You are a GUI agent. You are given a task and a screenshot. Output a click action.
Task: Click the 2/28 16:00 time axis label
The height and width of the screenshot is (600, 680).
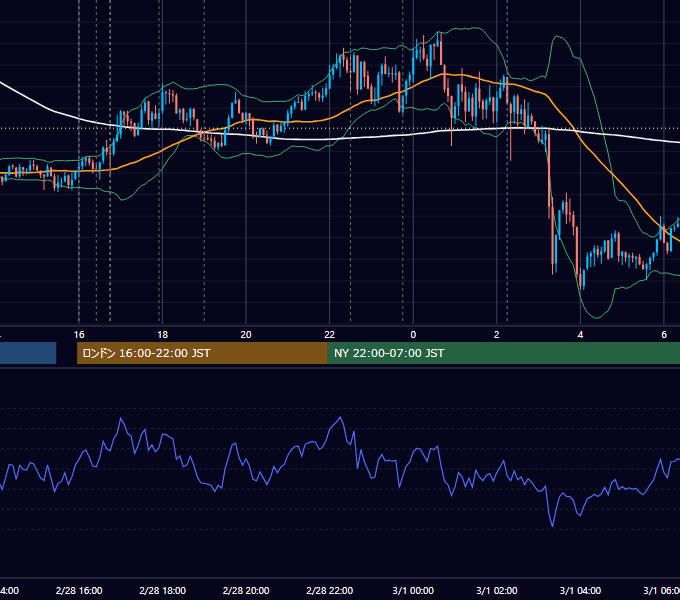79,590
